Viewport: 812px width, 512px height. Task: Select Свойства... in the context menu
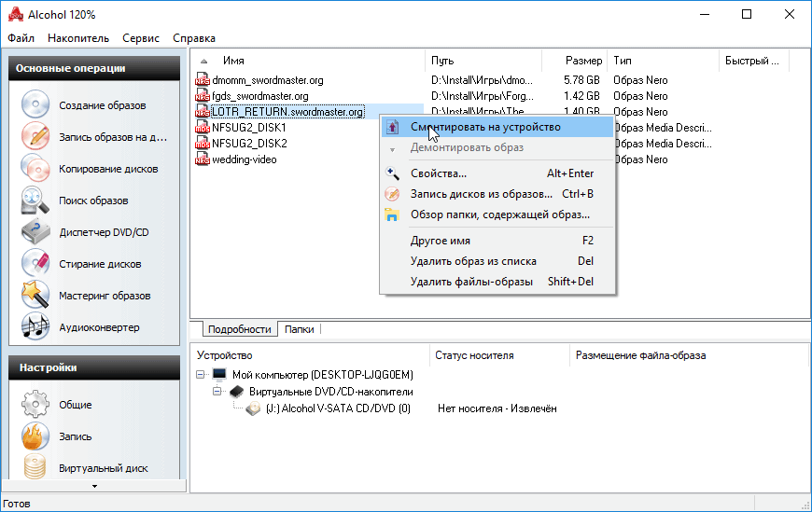click(439, 173)
